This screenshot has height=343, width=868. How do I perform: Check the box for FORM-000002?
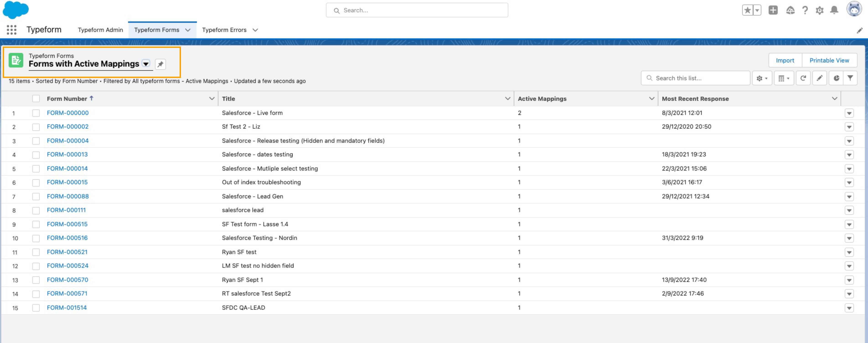pos(36,127)
